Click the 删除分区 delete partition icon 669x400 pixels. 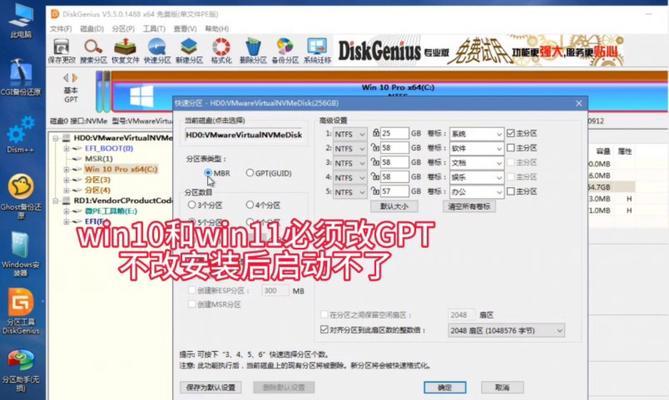click(253, 51)
